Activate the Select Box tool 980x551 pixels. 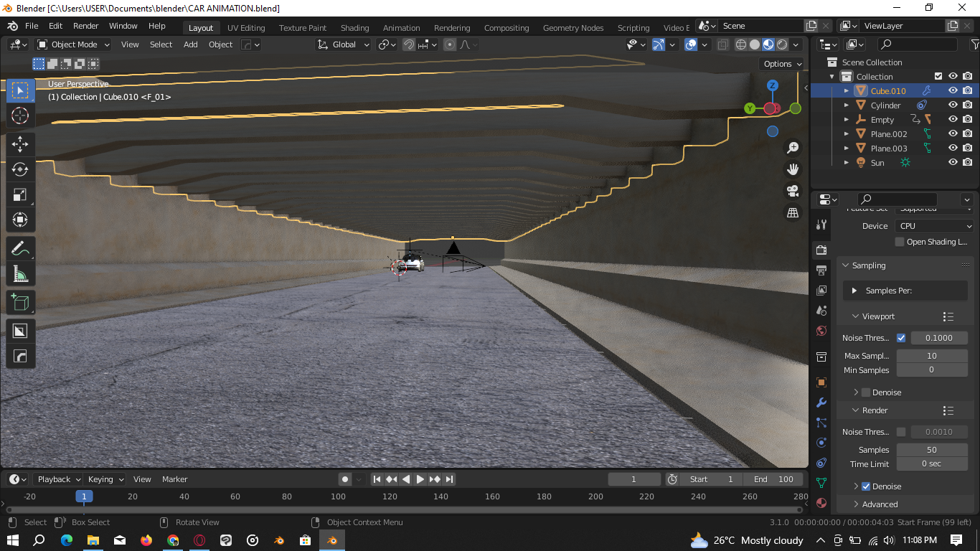(20, 90)
